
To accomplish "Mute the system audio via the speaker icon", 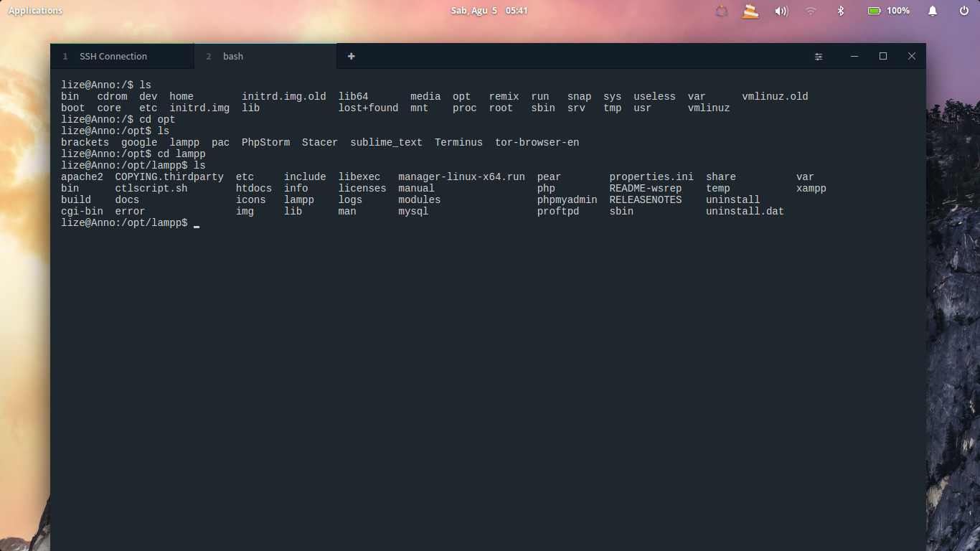I will pos(781,11).
